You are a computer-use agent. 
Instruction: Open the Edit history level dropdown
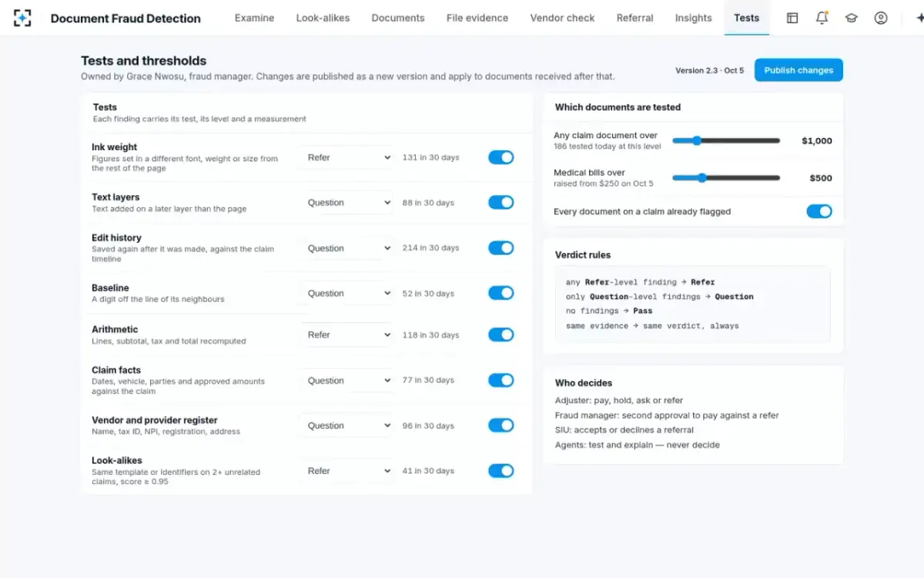[x=348, y=248]
